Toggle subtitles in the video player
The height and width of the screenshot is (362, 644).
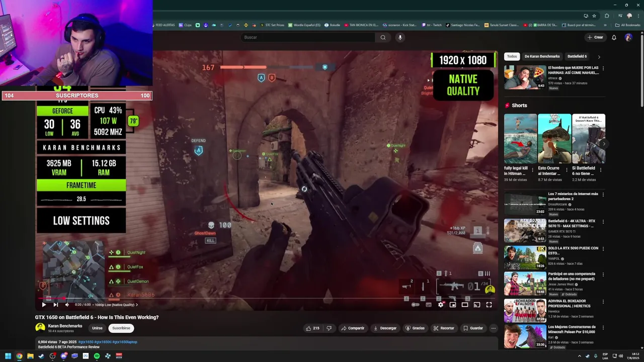[x=429, y=305]
